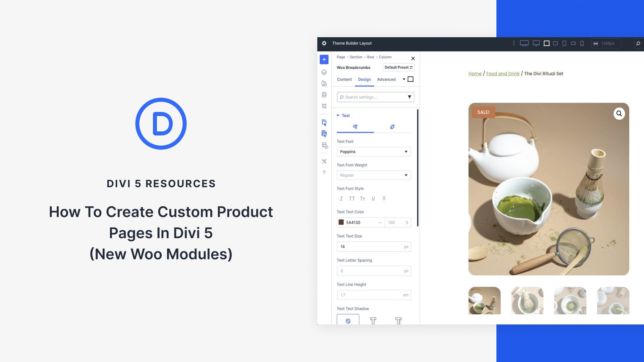Select the dynamic content database icon
This screenshot has width=644, height=362.
324,95
